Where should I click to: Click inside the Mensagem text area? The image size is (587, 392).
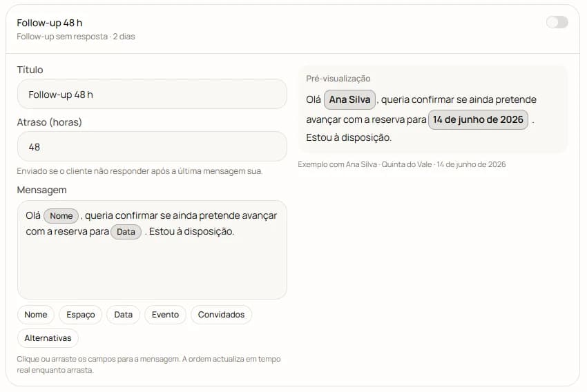point(152,250)
